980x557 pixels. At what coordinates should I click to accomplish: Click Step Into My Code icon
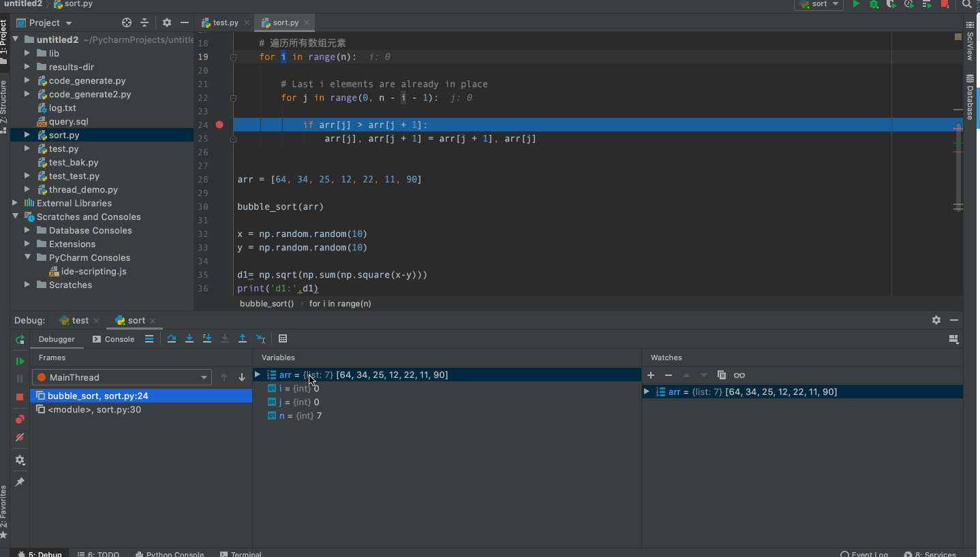click(x=207, y=338)
